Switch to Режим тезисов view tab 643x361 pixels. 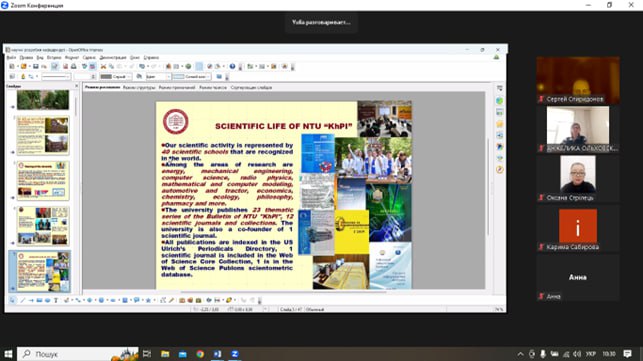click(x=213, y=87)
